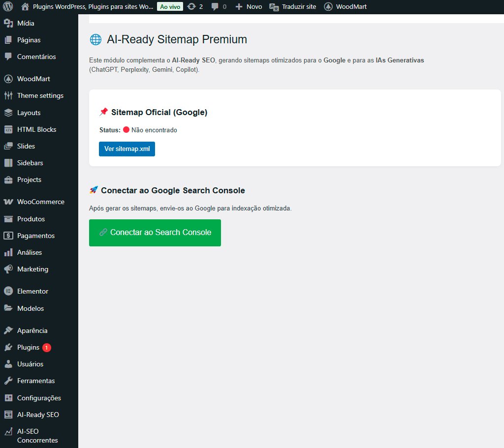Open the Plugins menu with update badge

click(28, 347)
